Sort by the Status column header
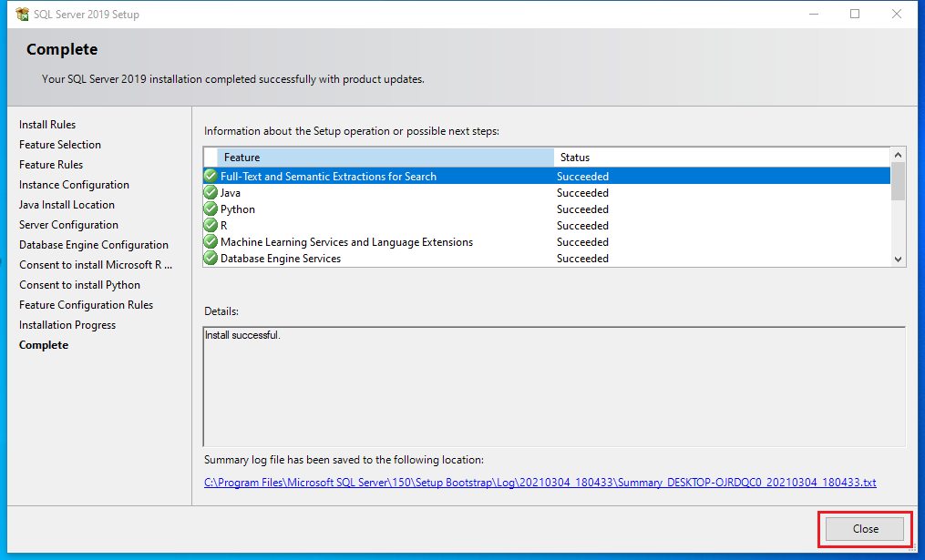925x560 pixels. 720,158
